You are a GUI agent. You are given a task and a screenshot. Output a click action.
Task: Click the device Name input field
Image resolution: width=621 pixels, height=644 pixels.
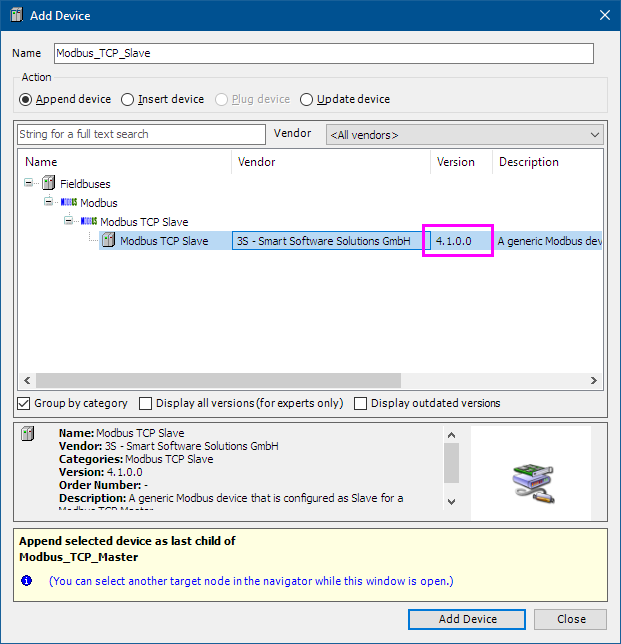point(324,53)
